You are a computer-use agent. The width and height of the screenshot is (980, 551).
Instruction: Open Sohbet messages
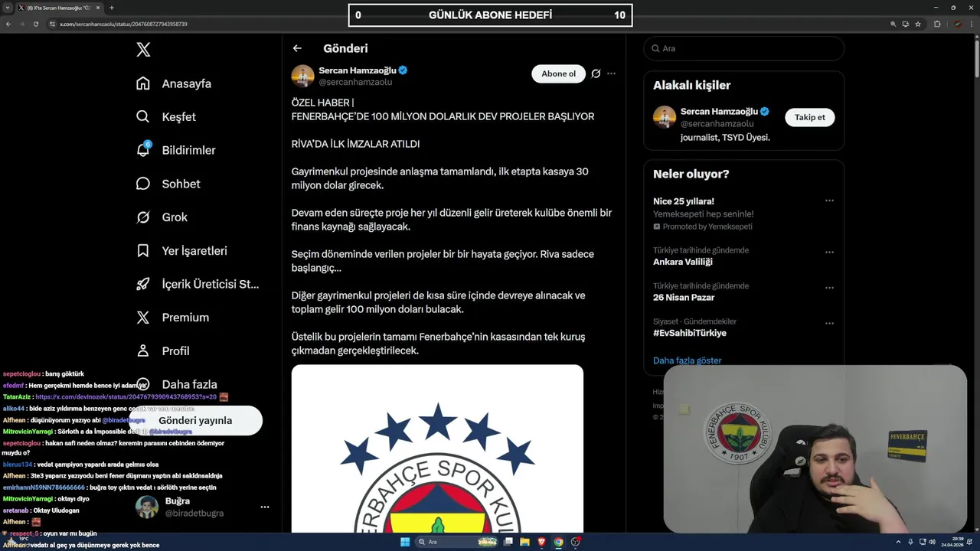(x=168, y=184)
